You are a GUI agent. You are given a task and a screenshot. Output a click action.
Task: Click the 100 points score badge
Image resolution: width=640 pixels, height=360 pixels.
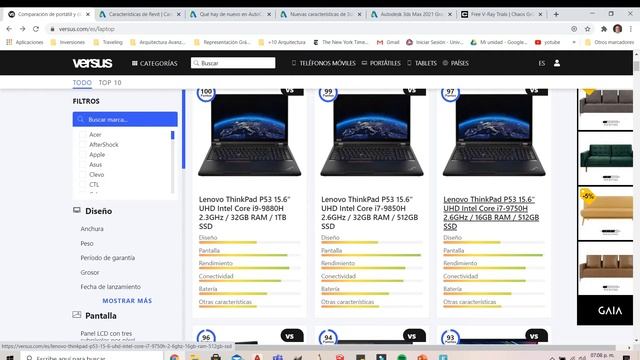[206, 93]
